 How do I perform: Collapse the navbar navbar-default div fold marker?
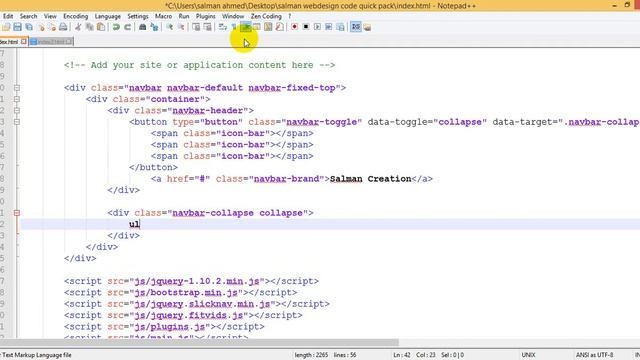(x=17, y=87)
